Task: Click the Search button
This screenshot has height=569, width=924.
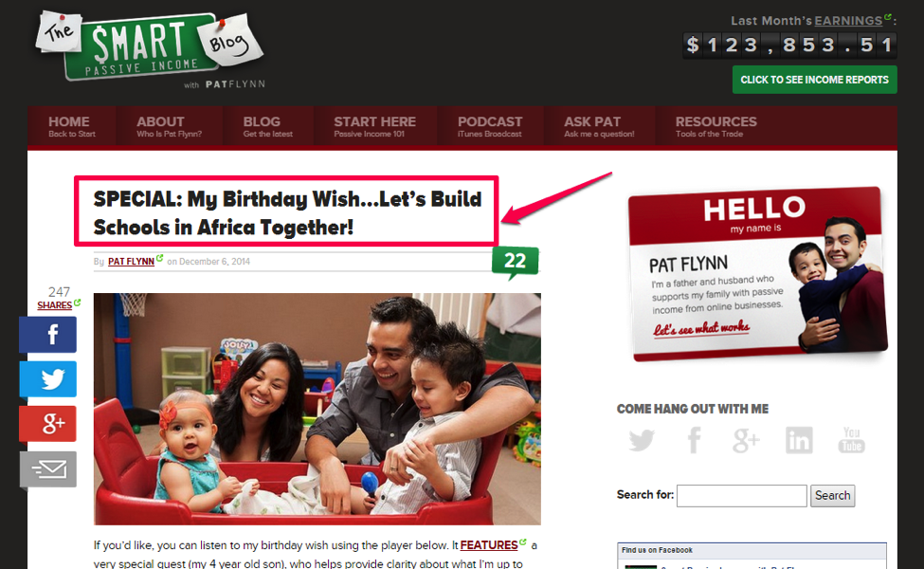Action: (x=832, y=496)
